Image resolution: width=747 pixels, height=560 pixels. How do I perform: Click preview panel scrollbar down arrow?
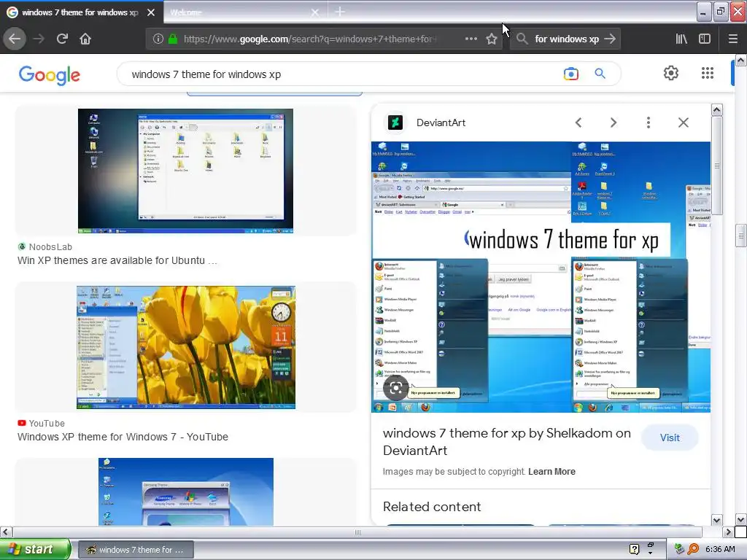pos(716,519)
